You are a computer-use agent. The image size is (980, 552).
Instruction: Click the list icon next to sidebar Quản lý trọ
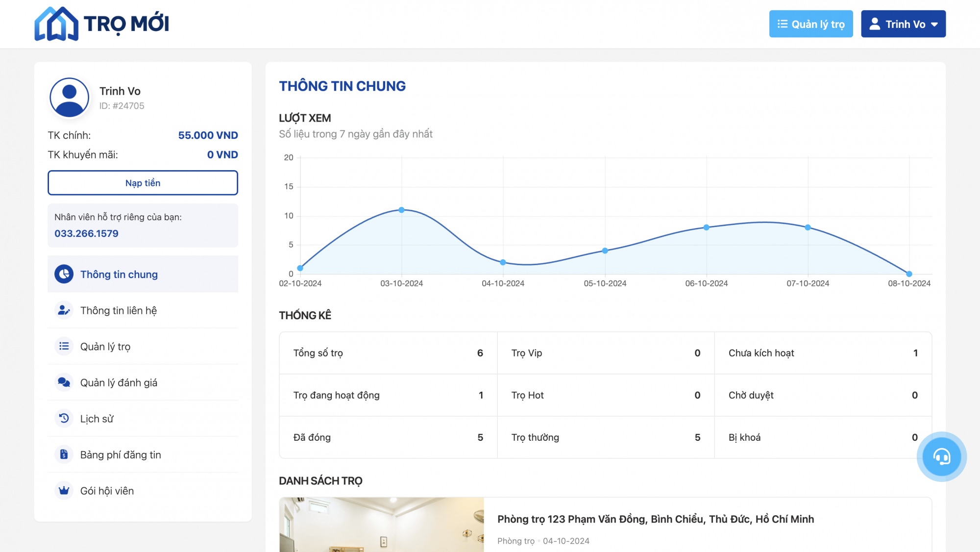click(x=64, y=346)
